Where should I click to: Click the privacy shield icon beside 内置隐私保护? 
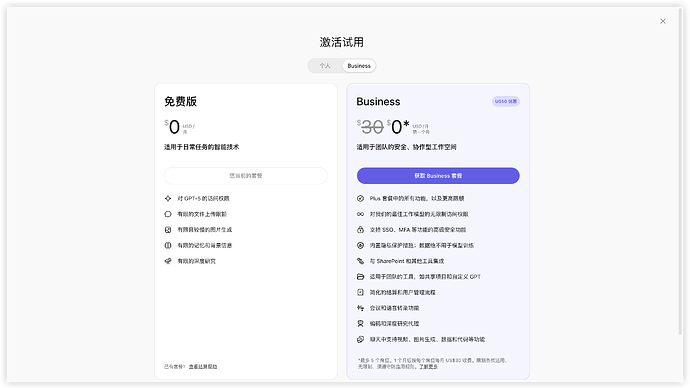pyautogui.click(x=360, y=245)
